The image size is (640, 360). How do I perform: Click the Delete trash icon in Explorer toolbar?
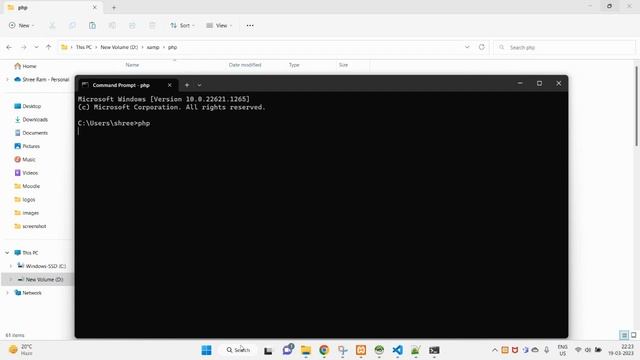(x=152, y=25)
